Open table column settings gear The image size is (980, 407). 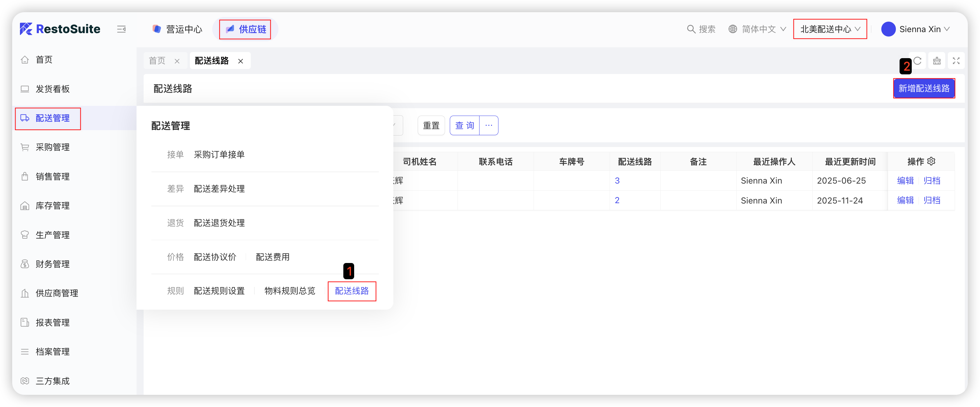pos(931,162)
